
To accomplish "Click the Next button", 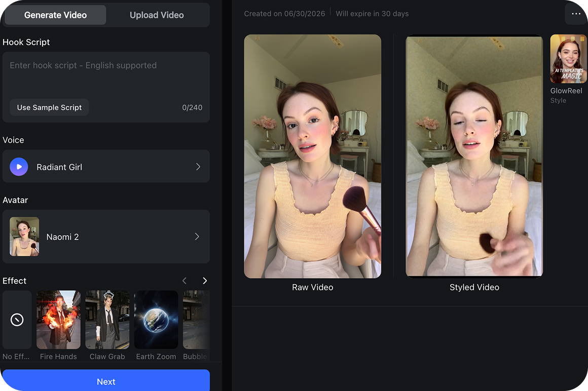I will (x=106, y=381).
